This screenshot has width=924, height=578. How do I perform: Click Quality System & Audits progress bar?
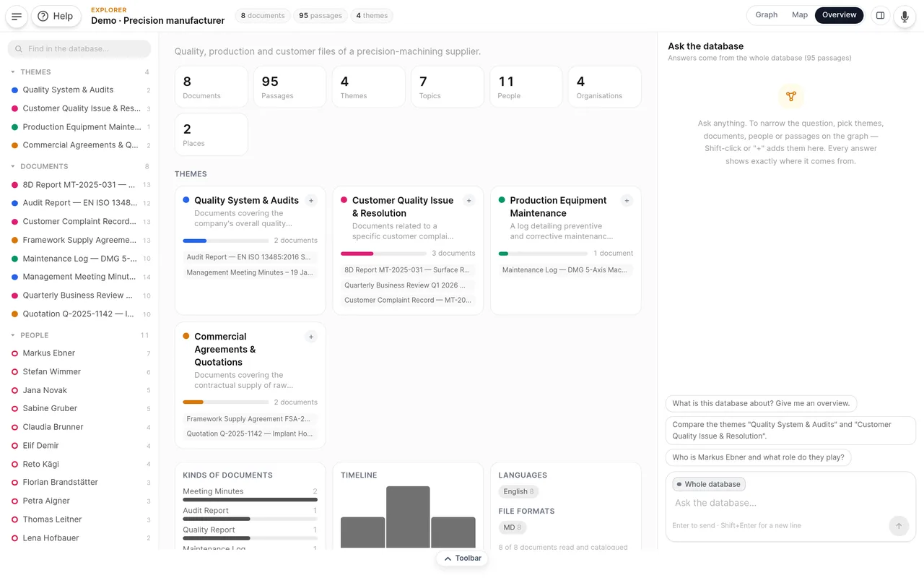point(226,241)
